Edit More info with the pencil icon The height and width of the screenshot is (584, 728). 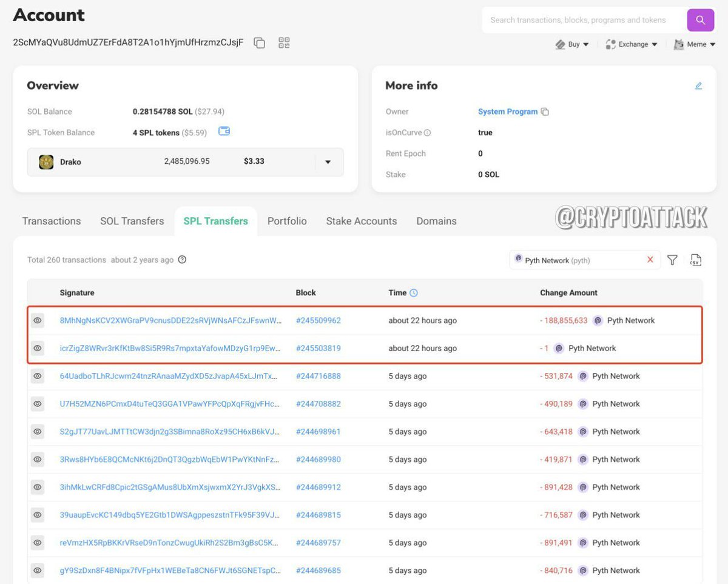698,86
